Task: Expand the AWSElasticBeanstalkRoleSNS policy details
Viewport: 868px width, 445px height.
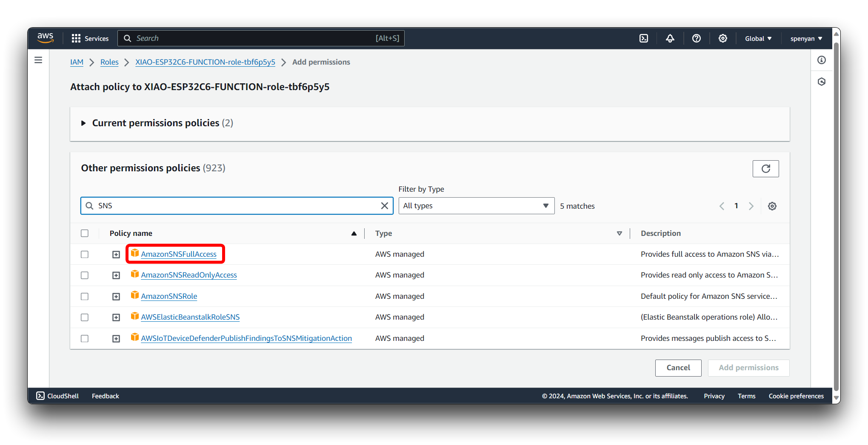Action: (x=116, y=317)
